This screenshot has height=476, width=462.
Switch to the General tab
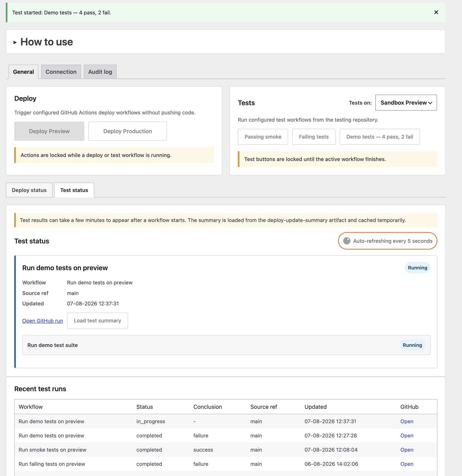[x=23, y=72]
